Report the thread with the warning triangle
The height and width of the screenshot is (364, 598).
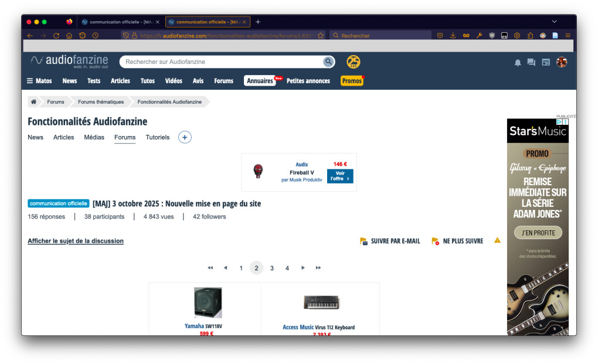(x=497, y=240)
